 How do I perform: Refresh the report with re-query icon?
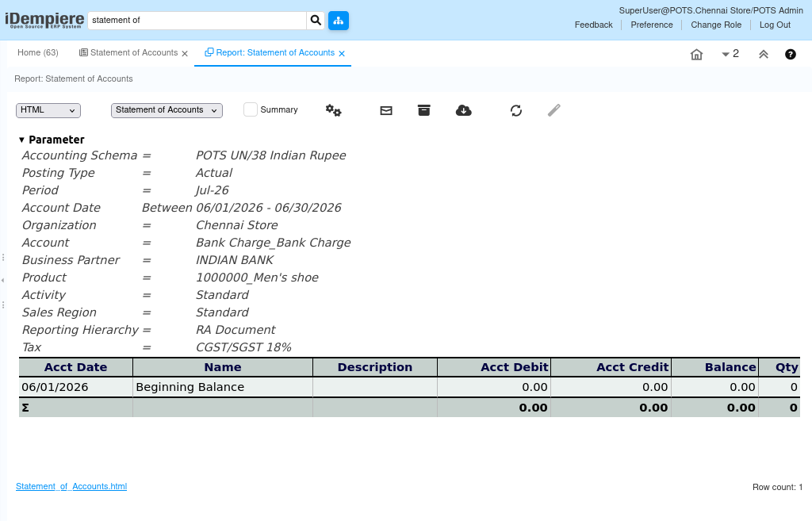tap(515, 110)
